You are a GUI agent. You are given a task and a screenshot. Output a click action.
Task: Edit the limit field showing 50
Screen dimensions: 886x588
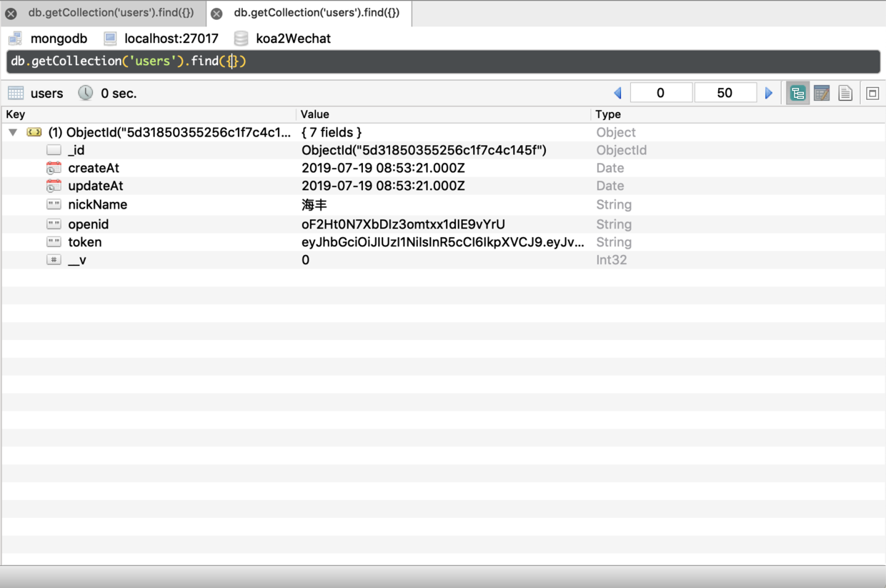[x=725, y=93]
